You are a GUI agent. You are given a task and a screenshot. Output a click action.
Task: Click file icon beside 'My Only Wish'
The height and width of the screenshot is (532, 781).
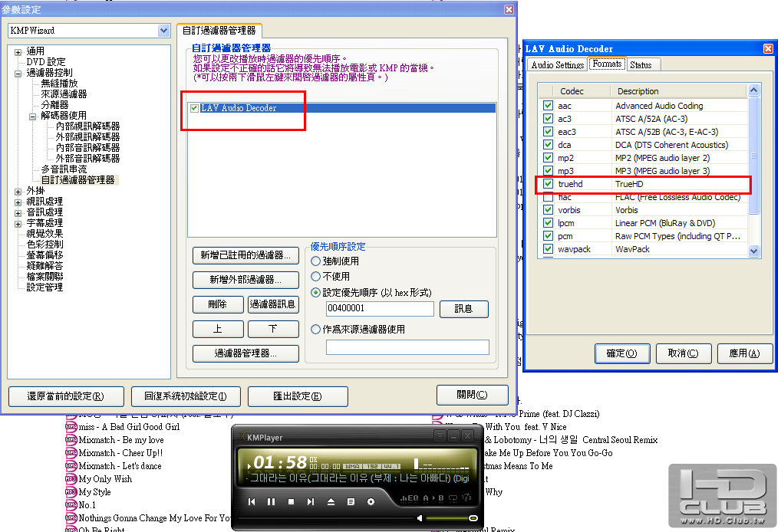coord(71,479)
